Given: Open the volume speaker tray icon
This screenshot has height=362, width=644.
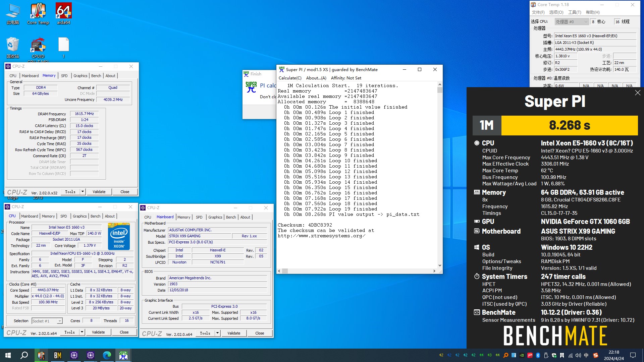Looking at the screenshot, I should pyautogui.click(x=578, y=355).
